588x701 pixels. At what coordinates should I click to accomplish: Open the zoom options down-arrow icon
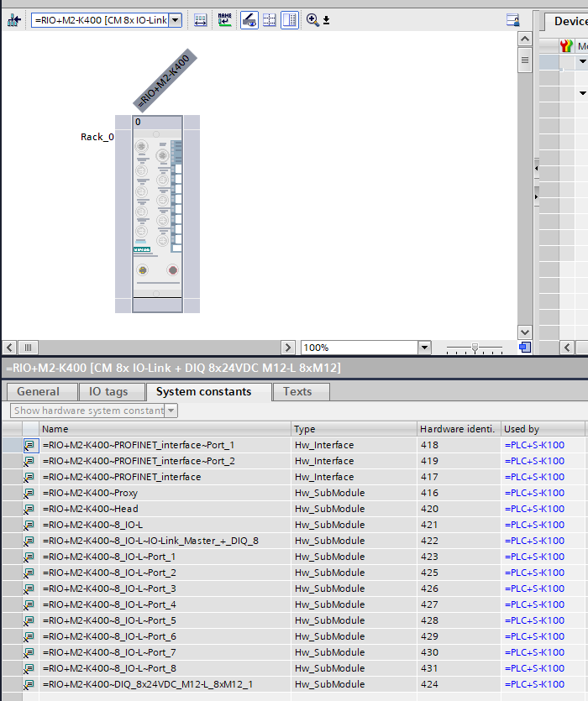(326, 20)
